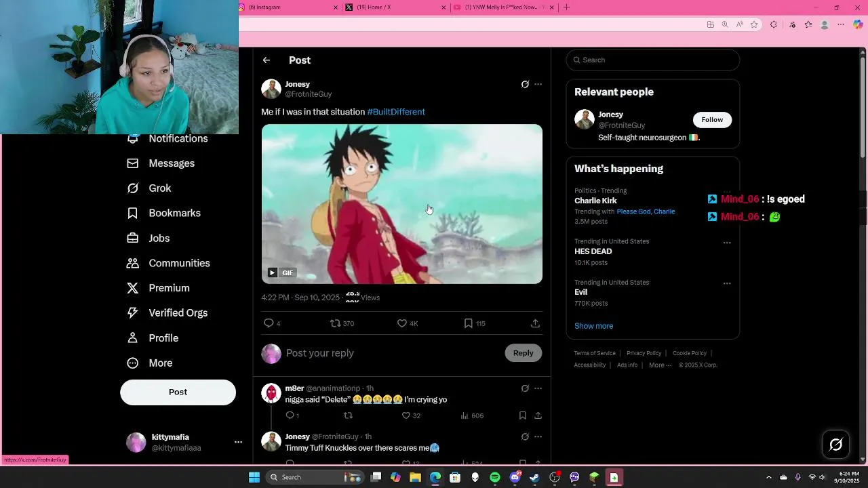Click the Reply button
Image resolution: width=868 pixels, height=488 pixels.
524,353
